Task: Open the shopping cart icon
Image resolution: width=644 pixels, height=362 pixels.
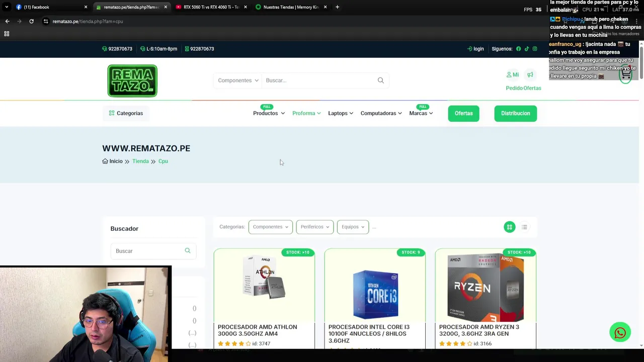Action: tap(626, 74)
